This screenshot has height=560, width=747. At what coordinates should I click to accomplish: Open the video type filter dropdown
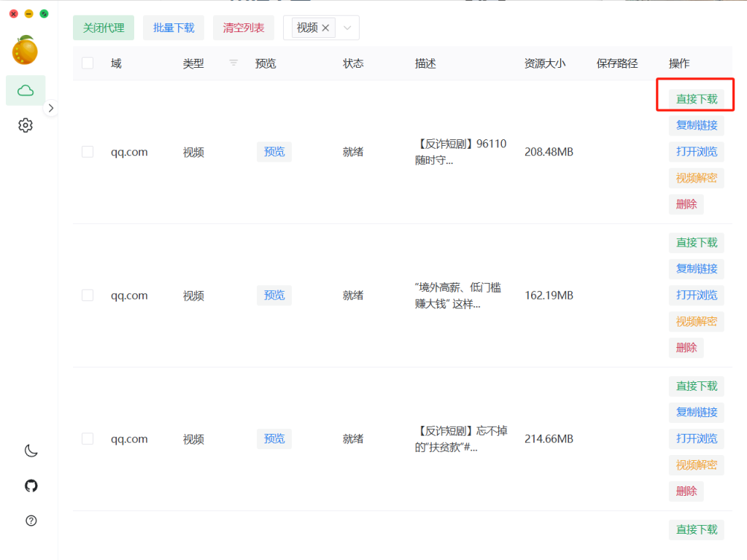click(x=348, y=27)
